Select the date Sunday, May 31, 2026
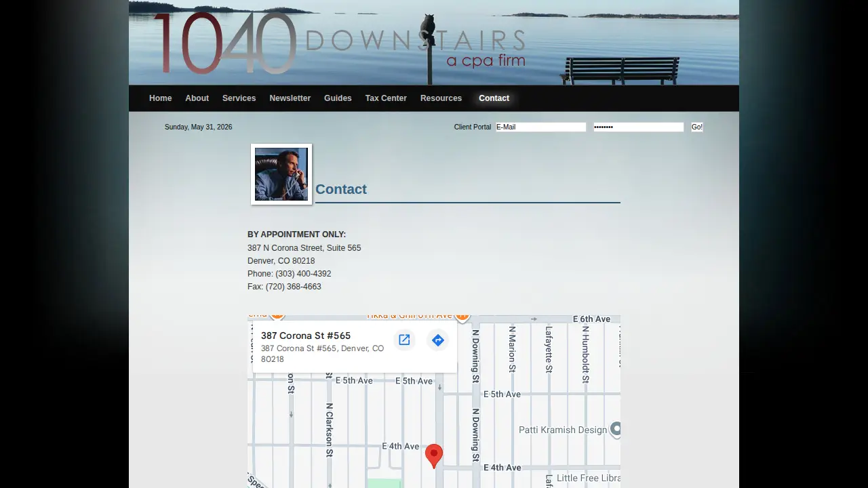The width and height of the screenshot is (868, 488). [x=199, y=127]
